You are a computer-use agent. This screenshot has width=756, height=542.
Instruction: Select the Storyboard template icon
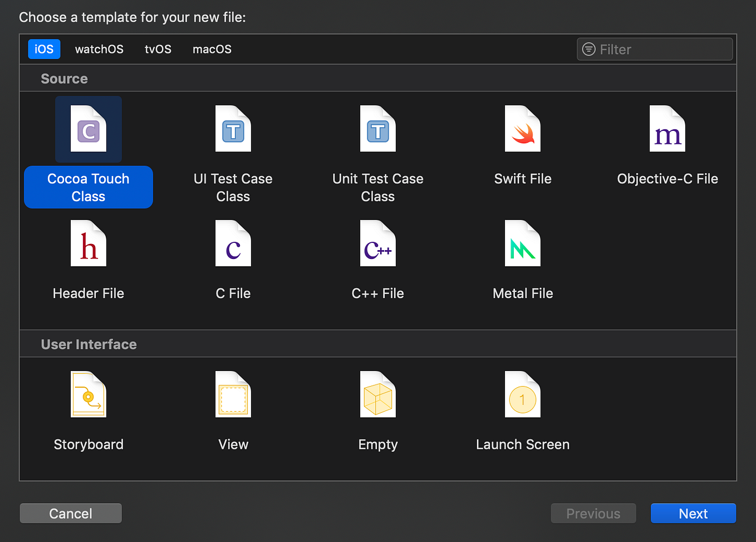coord(88,394)
